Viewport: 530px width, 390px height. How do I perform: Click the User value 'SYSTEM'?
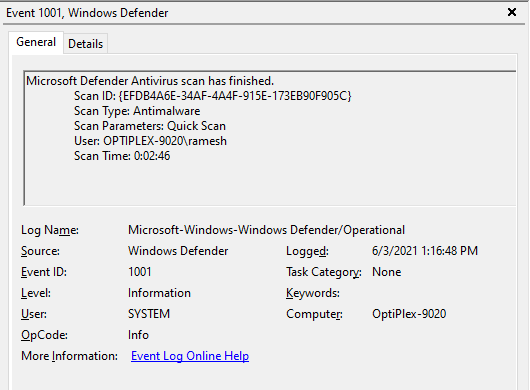(149, 314)
